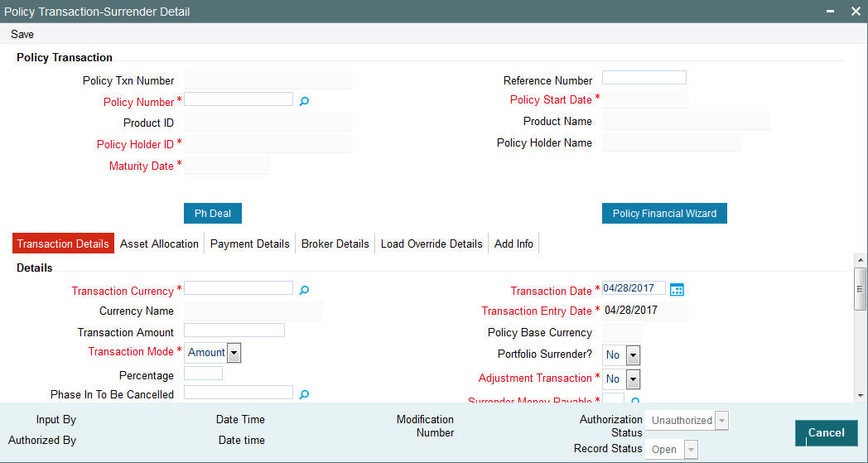Screen dimensions: 868x463
Task: Click the Policy Transaction section heading
Action: pyautogui.click(x=65, y=58)
